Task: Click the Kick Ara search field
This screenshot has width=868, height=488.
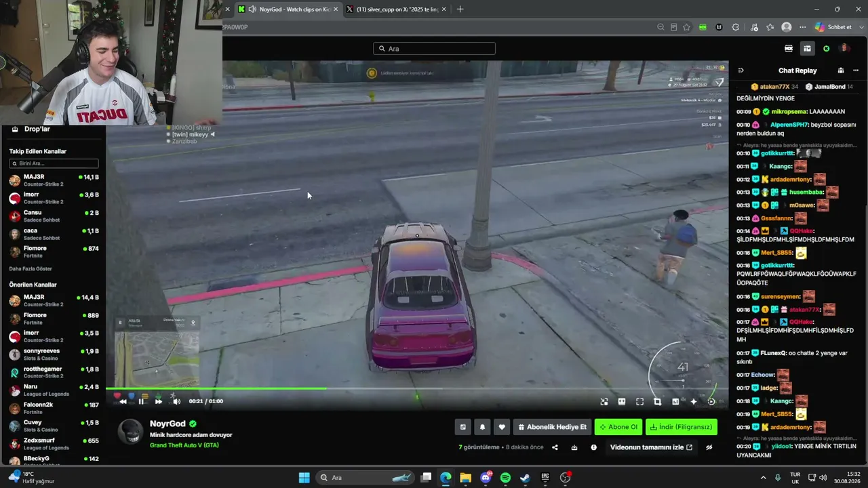Action: click(x=434, y=49)
